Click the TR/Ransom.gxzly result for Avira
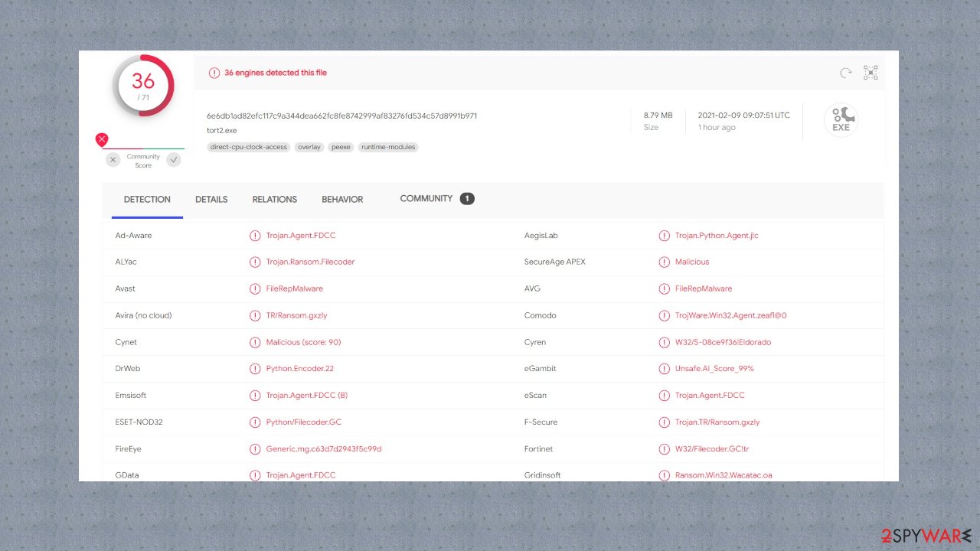 pyautogui.click(x=297, y=315)
